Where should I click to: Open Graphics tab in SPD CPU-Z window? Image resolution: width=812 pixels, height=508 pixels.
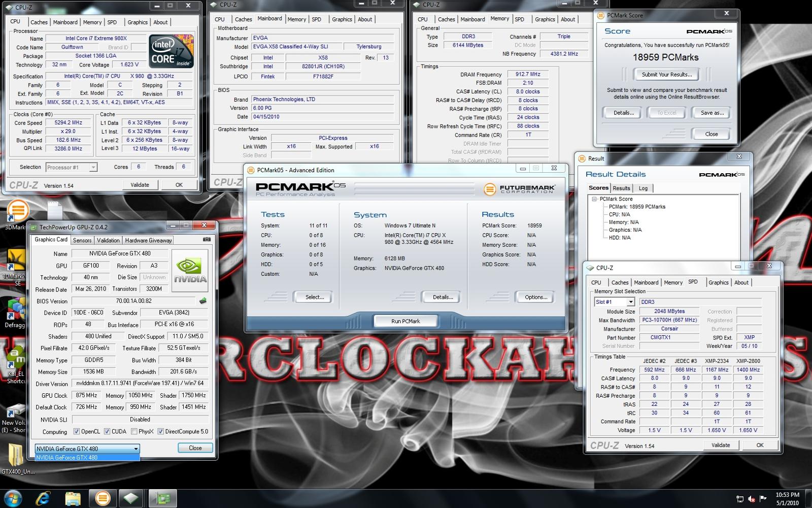pyautogui.click(x=718, y=282)
